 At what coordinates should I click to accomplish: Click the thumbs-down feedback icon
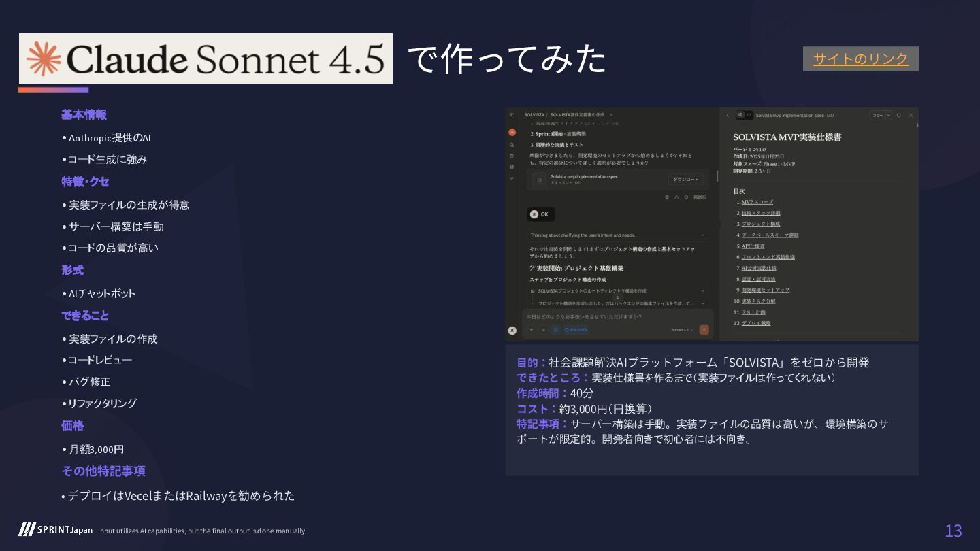click(686, 197)
